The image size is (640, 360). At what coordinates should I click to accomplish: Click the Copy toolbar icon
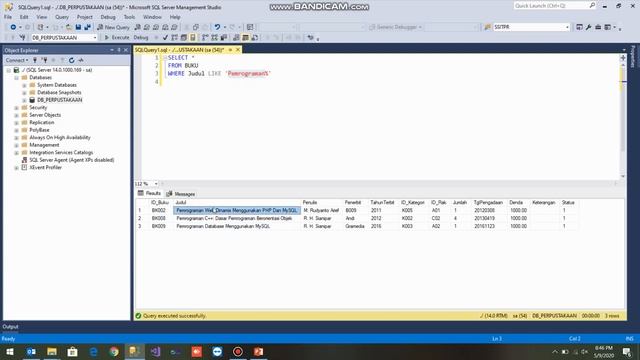pyautogui.click(x=196, y=27)
